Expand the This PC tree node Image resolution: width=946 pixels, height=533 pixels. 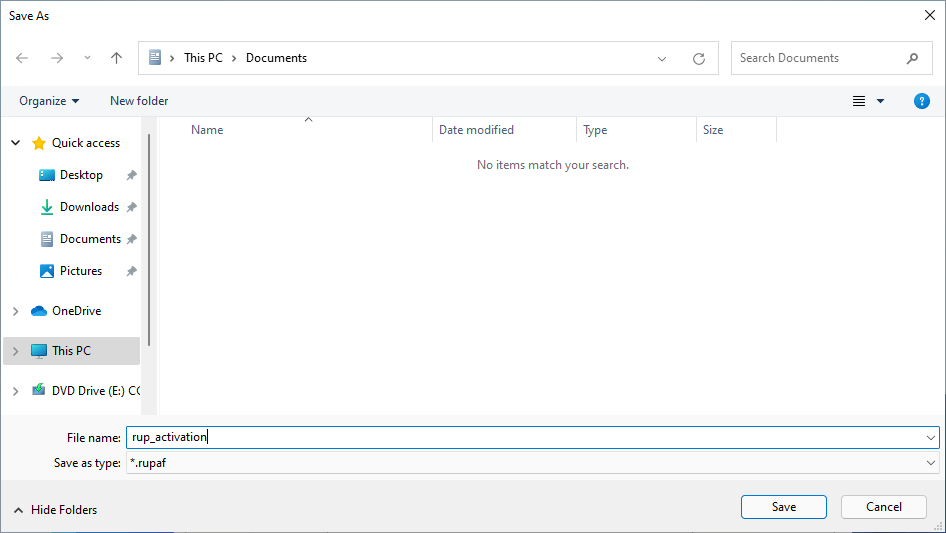15,351
